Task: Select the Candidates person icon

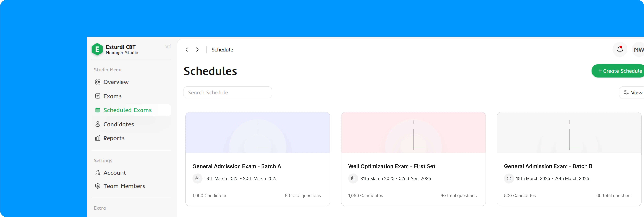Action: tap(98, 124)
